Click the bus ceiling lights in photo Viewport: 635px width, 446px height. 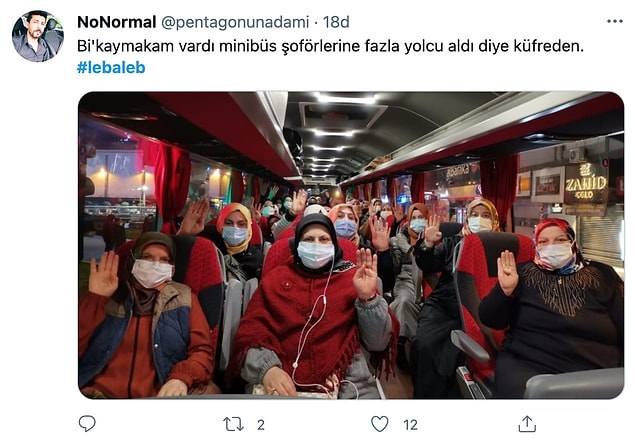[333, 132]
